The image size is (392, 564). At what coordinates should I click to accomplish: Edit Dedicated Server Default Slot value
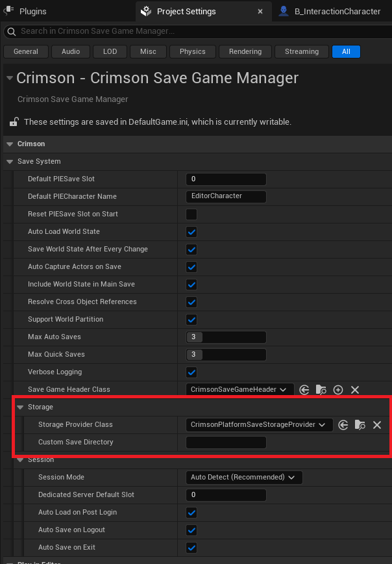point(226,495)
